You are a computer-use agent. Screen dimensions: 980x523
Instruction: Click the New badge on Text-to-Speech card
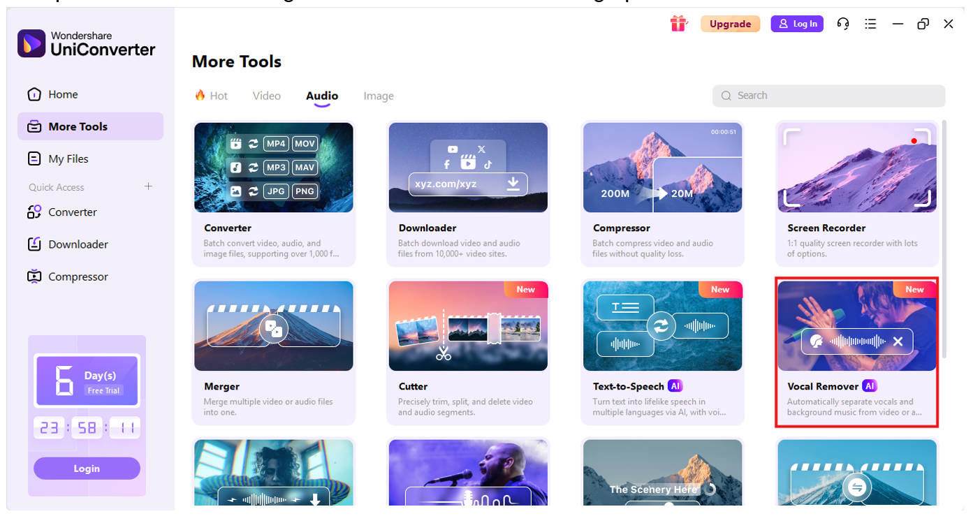(720, 290)
